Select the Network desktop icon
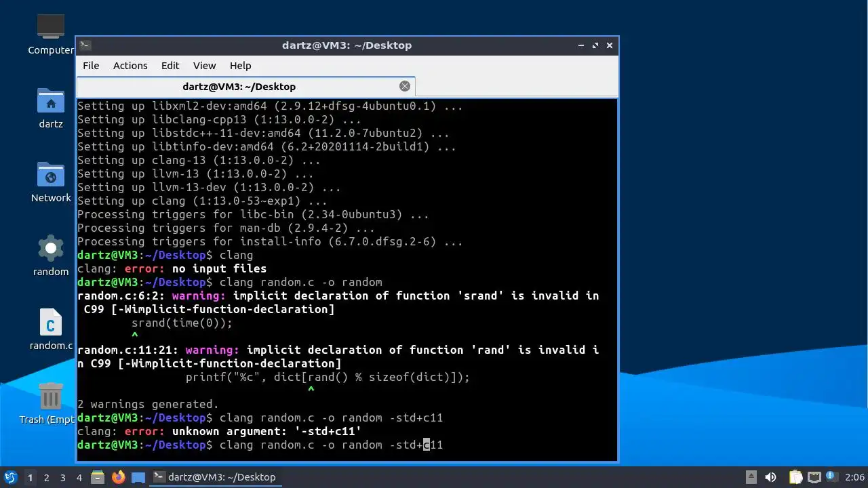Viewport: 868px width, 488px height. (51, 182)
